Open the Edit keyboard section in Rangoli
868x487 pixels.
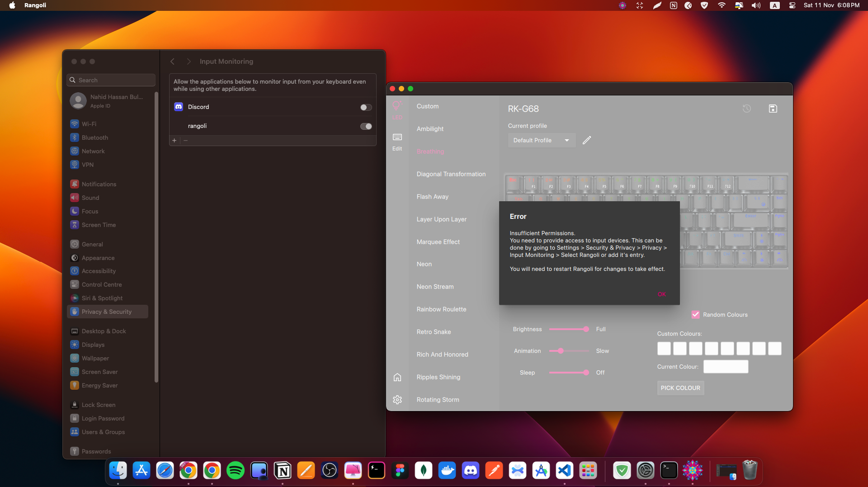[397, 142]
